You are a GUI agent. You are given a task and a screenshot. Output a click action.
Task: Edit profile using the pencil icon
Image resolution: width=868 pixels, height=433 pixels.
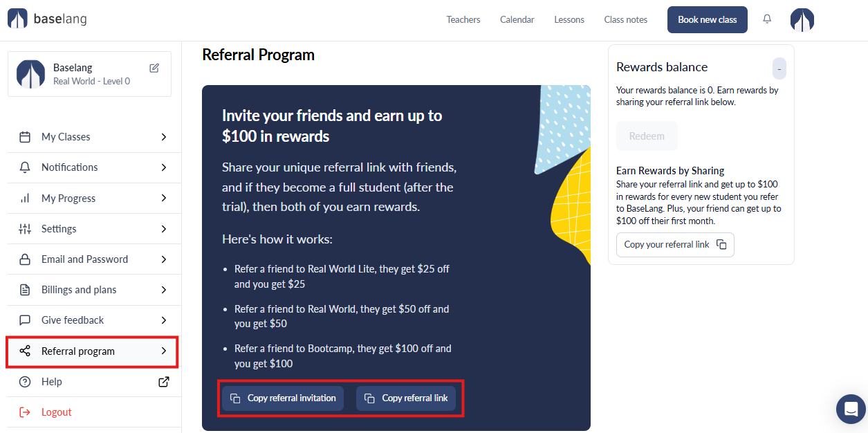coord(154,67)
